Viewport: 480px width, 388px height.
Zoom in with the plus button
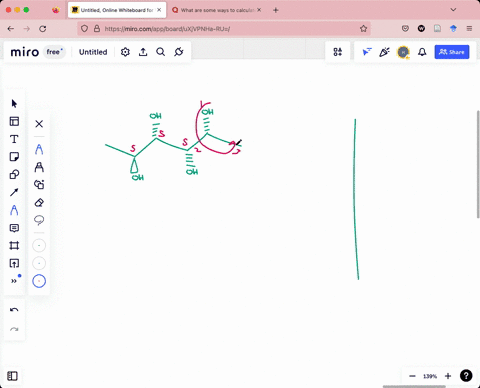click(x=448, y=376)
